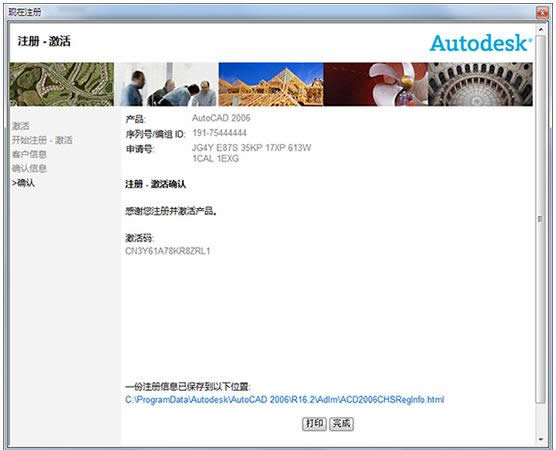Click the scrollbar up arrow
The width and height of the screenshot is (556, 450).
click(541, 29)
